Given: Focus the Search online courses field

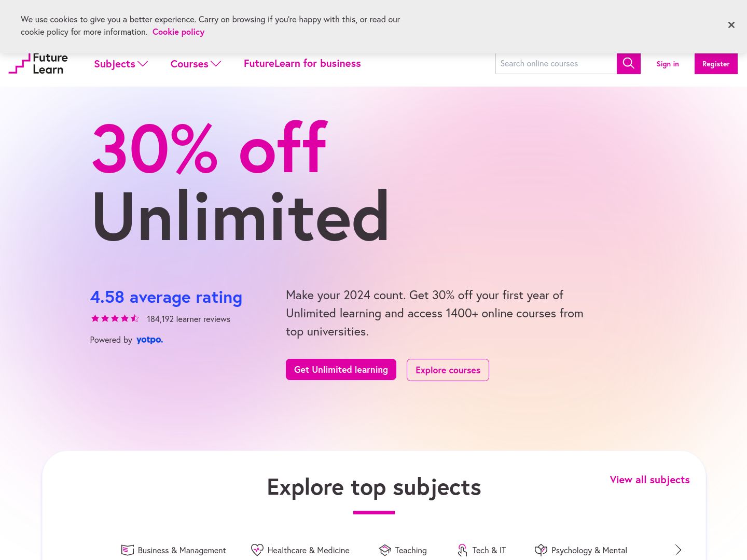Looking at the screenshot, I should pos(556,63).
